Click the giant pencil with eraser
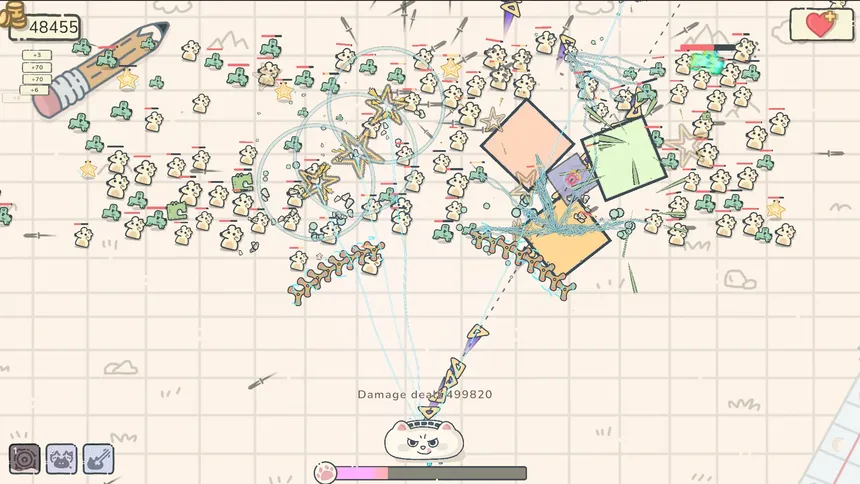860x484 pixels. pyautogui.click(x=101, y=69)
